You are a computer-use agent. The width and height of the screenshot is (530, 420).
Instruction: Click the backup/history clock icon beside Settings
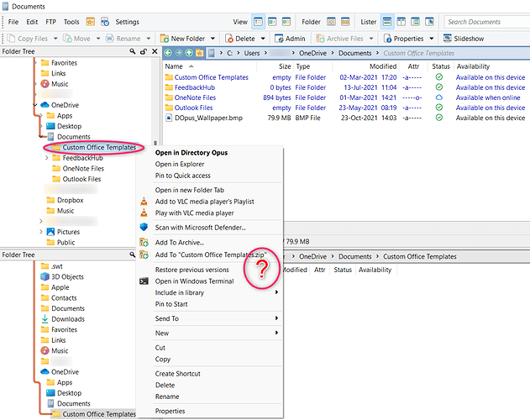[105, 22]
